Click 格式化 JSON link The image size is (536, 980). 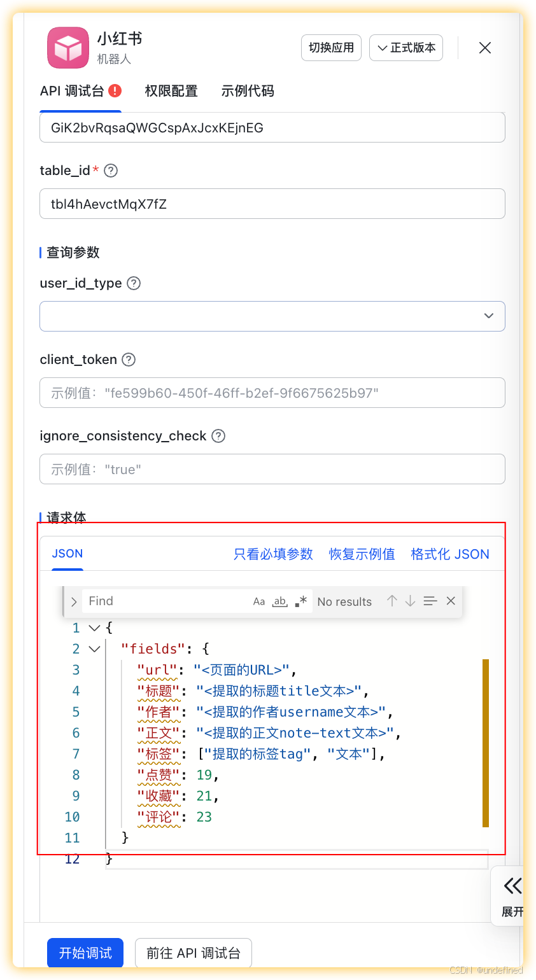[x=450, y=554]
